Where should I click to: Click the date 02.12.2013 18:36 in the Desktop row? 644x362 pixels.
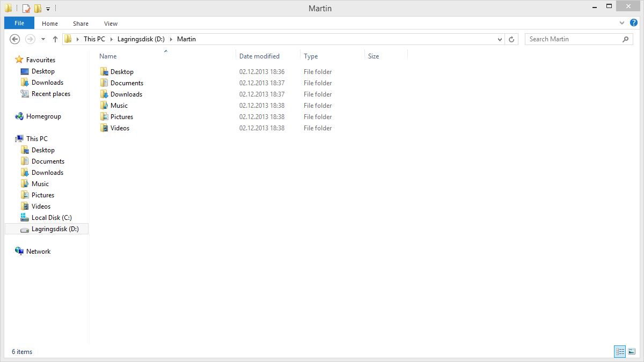262,72
